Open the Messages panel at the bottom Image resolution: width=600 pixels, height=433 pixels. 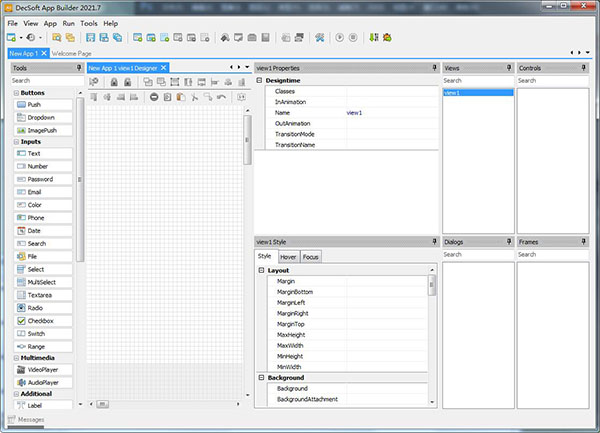point(26,420)
